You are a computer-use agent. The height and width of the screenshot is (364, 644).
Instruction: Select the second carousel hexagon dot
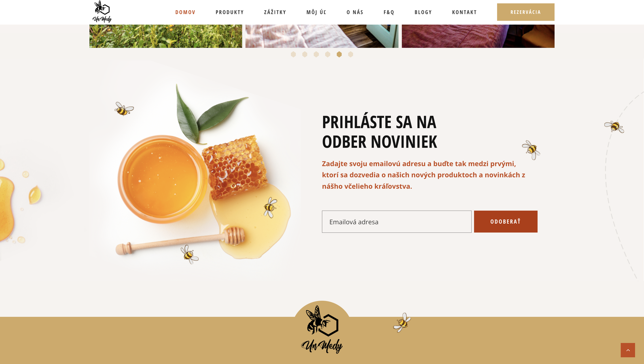pyautogui.click(x=305, y=54)
